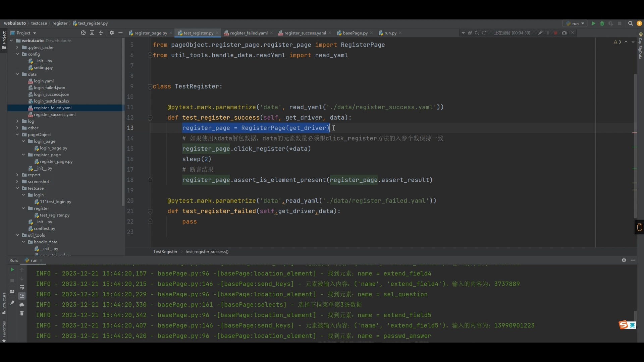Print Run console output
The height and width of the screenshot is (362, 644).
pyautogui.click(x=22, y=305)
